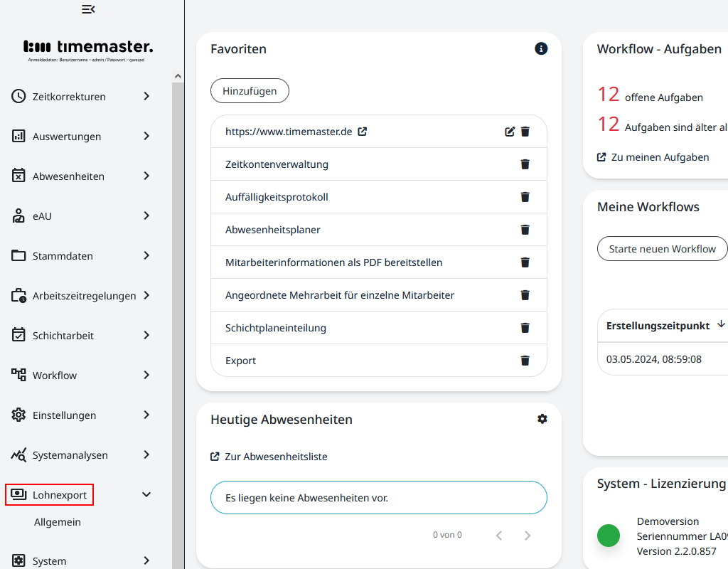
Task: Click the info icon in Favoriten panel
Action: tap(541, 49)
